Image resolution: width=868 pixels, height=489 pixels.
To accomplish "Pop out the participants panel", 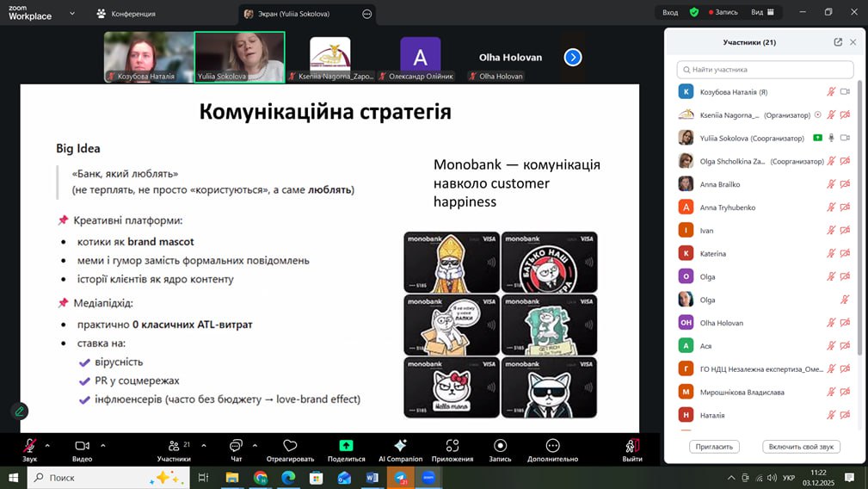I will pyautogui.click(x=838, y=42).
